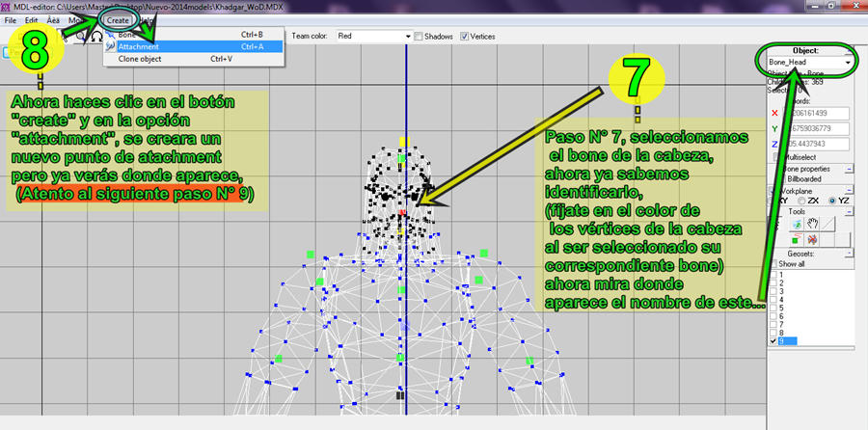Check geoset 5 checkbox
The image size is (868, 430).
click(x=773, y=308)
